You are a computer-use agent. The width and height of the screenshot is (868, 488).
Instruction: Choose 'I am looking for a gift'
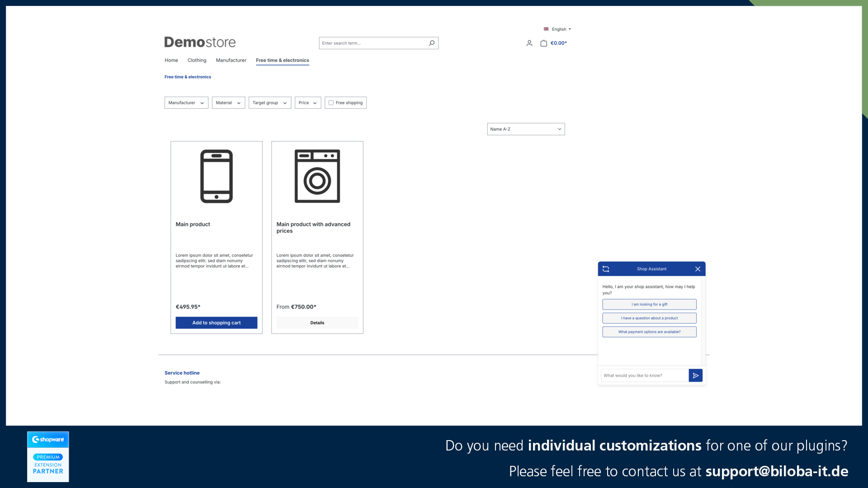tap(649, 305)
